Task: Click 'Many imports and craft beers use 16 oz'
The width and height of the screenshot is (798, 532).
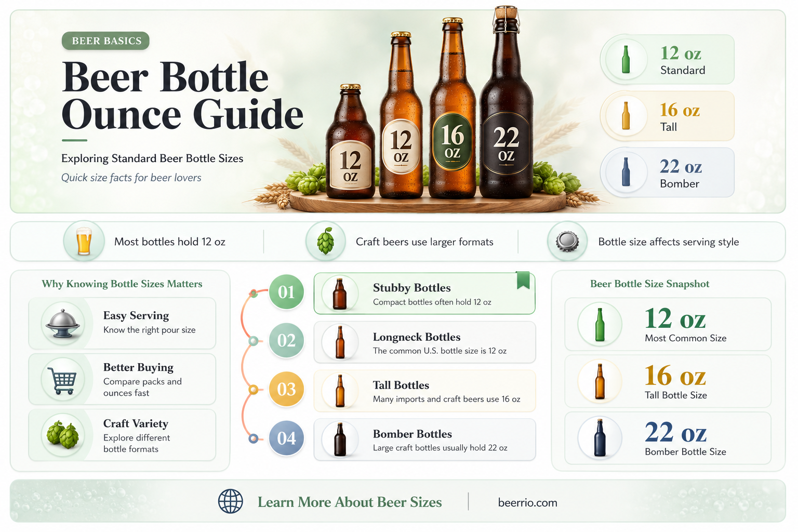Action: coord(446,399)
